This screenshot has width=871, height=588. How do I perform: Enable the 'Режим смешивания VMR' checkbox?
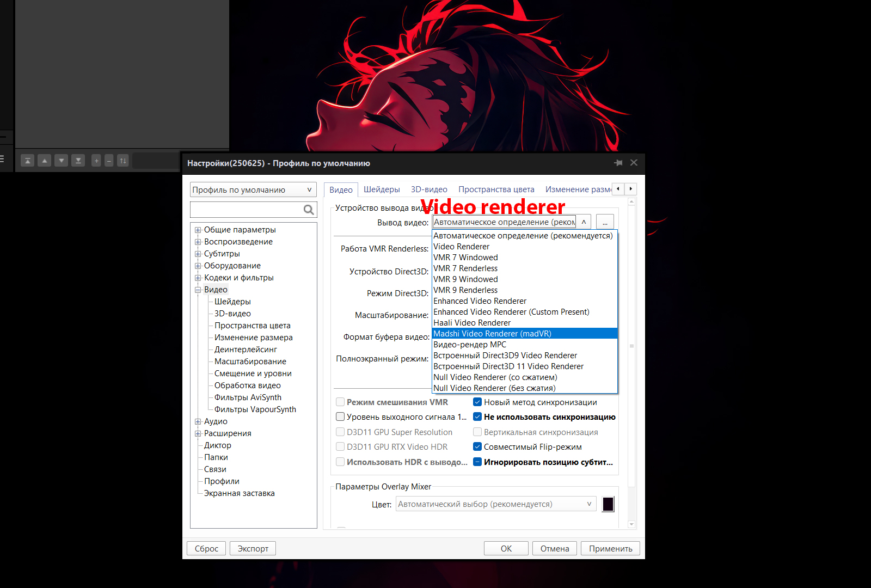coord(340,402)
